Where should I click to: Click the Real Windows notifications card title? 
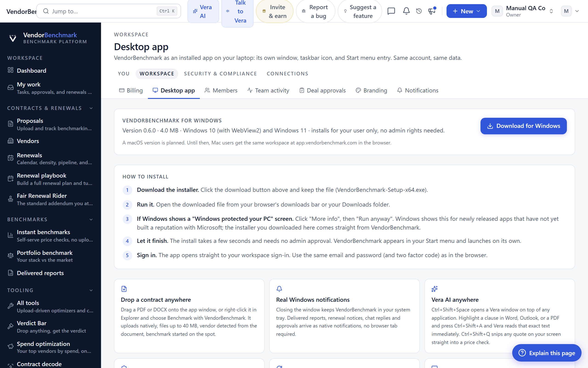[x=313, y=300]
